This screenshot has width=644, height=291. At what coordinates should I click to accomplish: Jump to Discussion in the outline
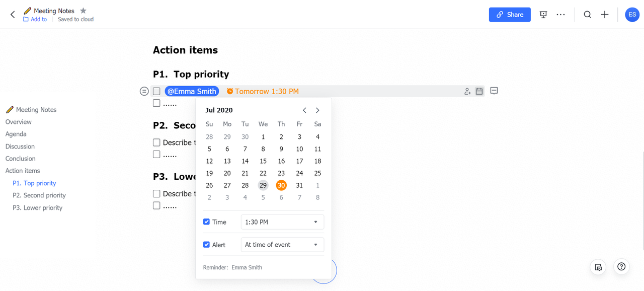20,147
